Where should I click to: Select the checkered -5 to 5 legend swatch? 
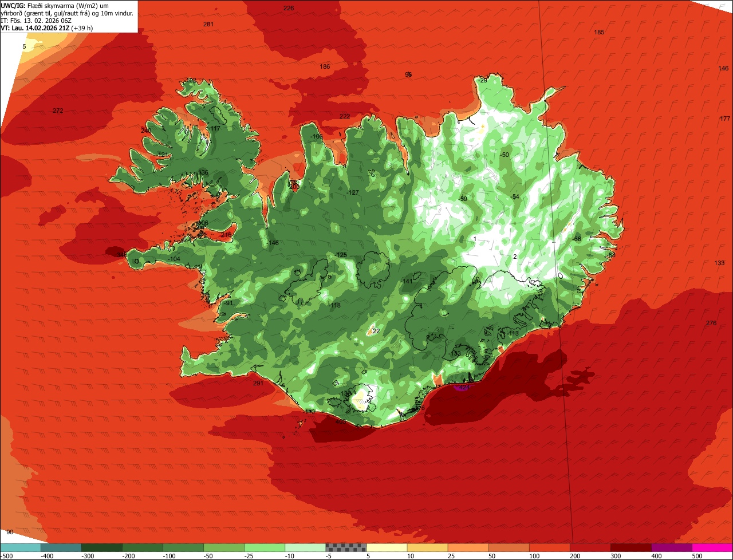(346, 547)
